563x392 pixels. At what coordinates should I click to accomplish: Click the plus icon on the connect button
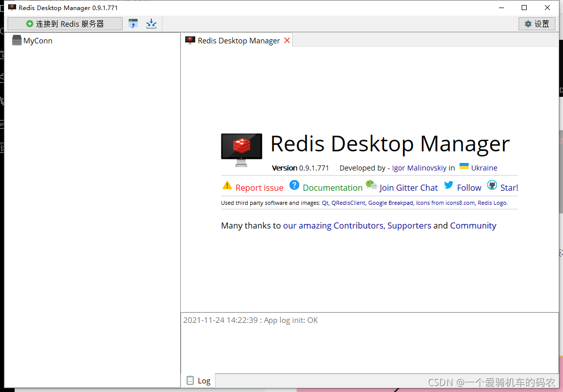30,24
